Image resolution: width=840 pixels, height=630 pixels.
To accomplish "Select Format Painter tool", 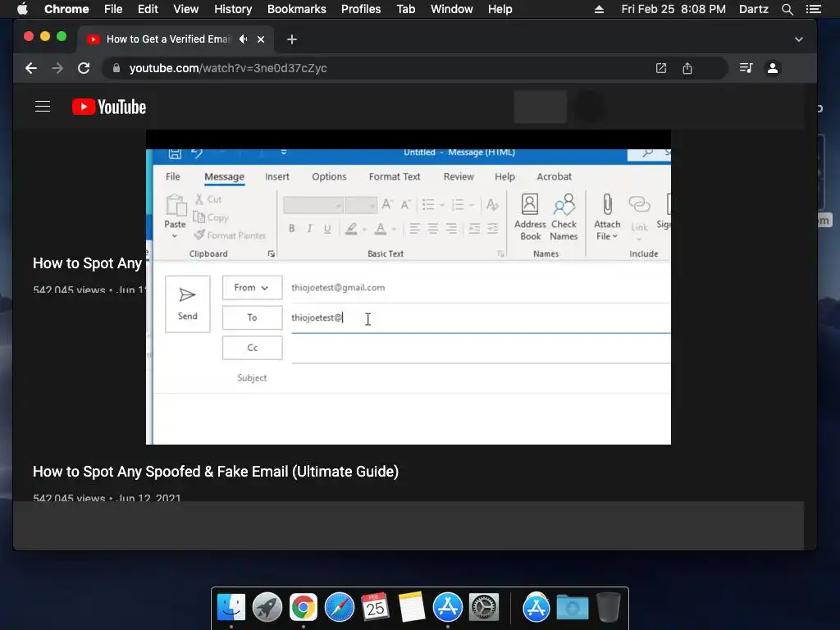I will (x=230, y=235).
